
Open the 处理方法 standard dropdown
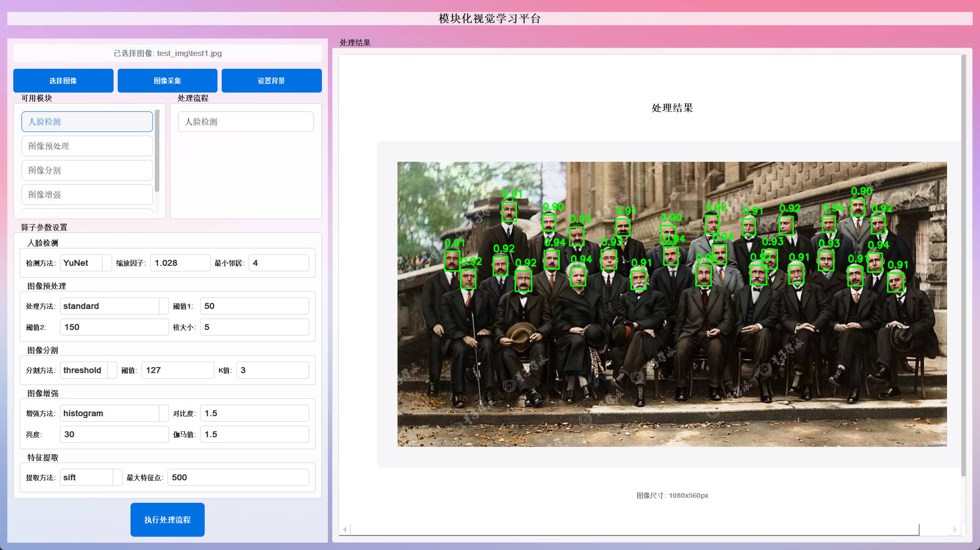pos(114,306)
